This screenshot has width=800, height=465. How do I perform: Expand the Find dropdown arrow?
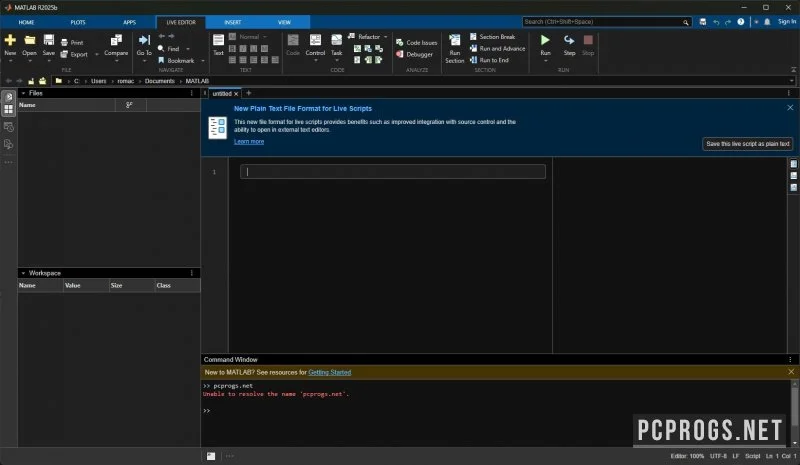tap(188, 49)
